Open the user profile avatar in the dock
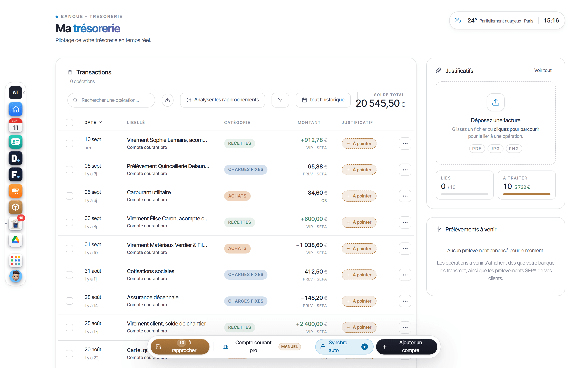The image size is (588, 368). coord(16,276)
